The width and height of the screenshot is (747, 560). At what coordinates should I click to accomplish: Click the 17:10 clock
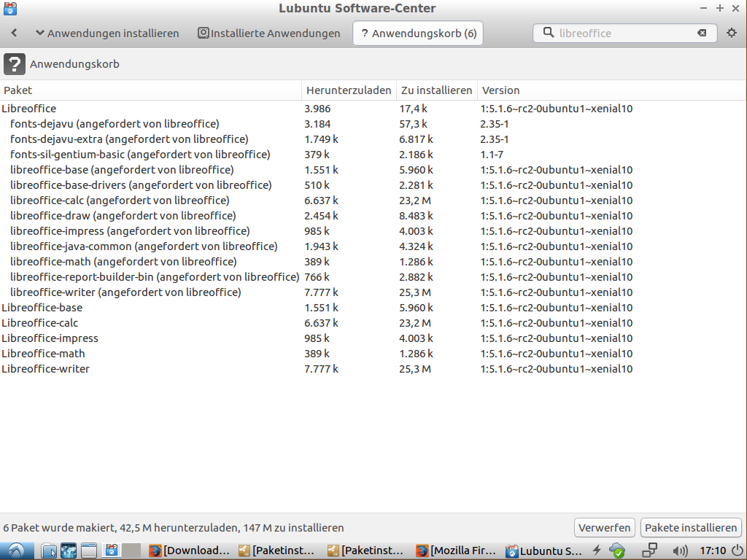click(x=713, y=551)
